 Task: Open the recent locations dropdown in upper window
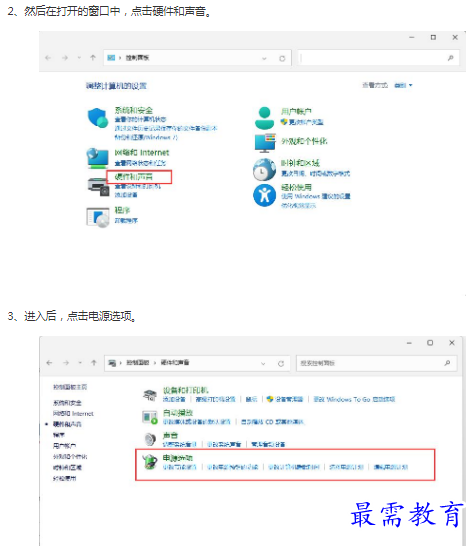pyautogui.click(x=79, y=58)
